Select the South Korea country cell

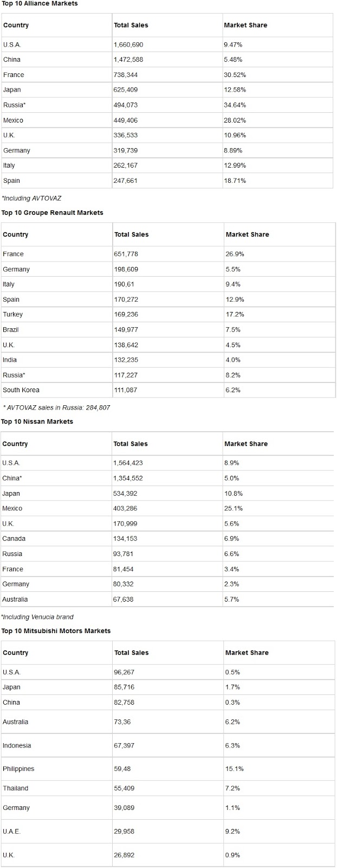coord(21,390)
